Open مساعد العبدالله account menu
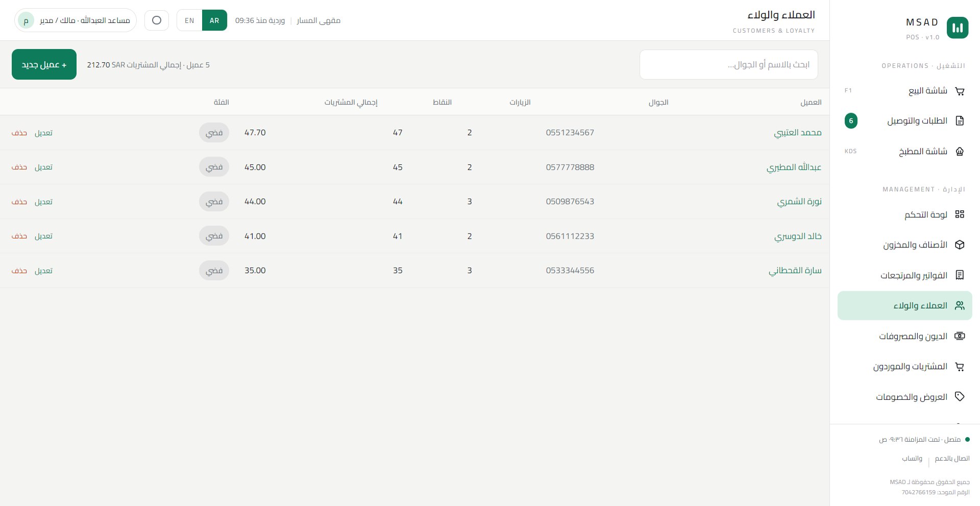 point(76,20)
